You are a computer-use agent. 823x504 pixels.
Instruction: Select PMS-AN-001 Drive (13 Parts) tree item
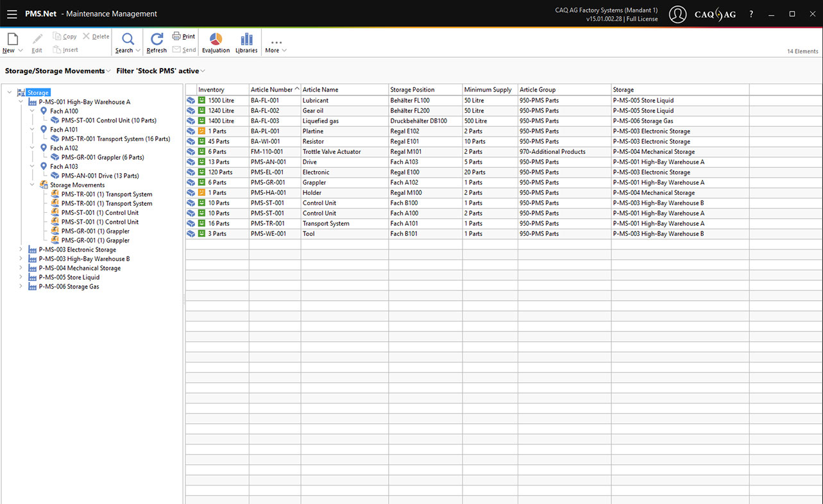[x=99, y=176]
